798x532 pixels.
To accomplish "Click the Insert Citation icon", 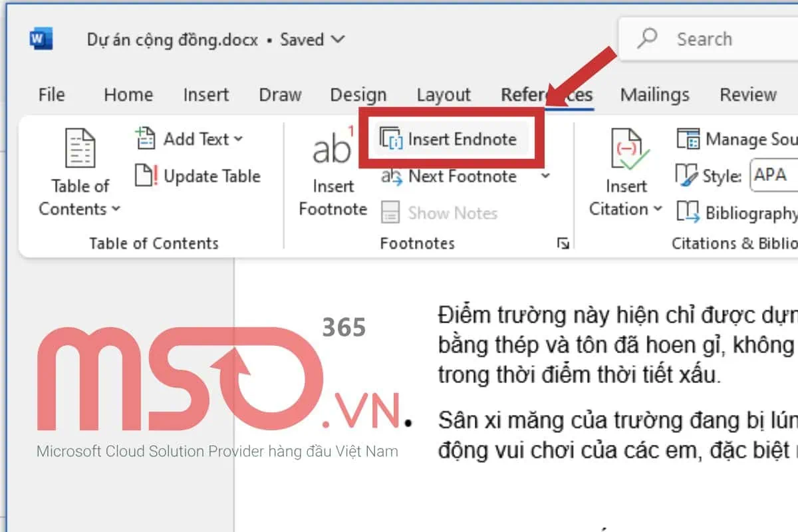I will pyautogui.click(x=626, y=149).
